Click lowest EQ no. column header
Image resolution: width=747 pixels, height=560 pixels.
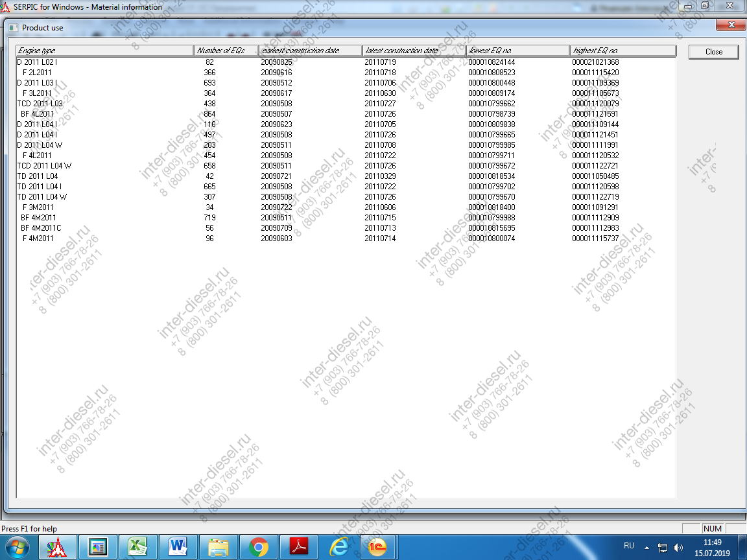pos(518,51)
